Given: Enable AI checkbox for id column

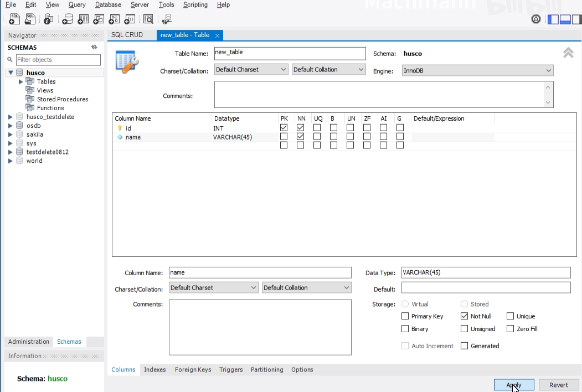Looking at the screenshot, I should tap(383, 128).
